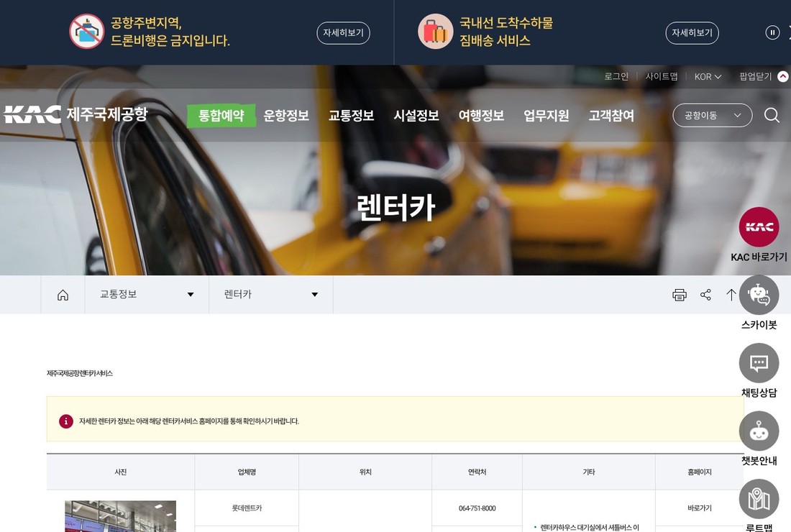Click the print page icon
This screenshot has height=532, width=791.
[680, 295]
